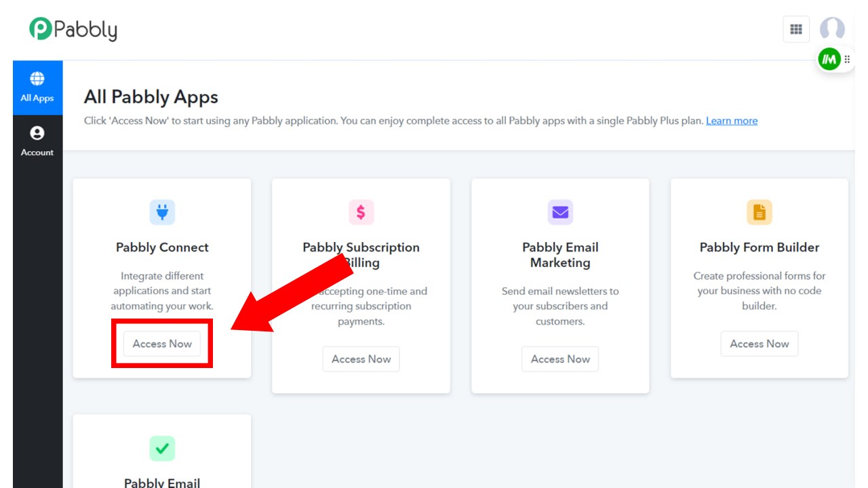Viewport: 868px width, 488px height.
Task: Select the All Apps sidebar tab
Action: [37, 87]
